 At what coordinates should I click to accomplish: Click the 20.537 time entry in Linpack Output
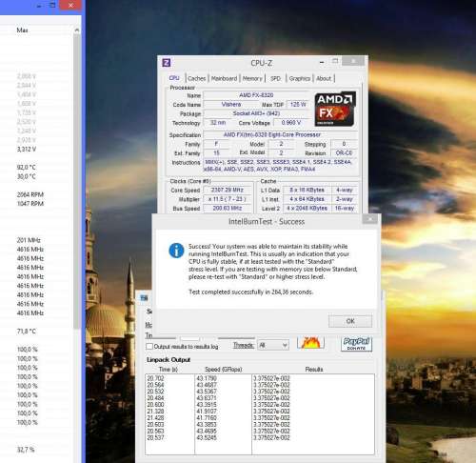pyautogui.click(x=155, y=437)
